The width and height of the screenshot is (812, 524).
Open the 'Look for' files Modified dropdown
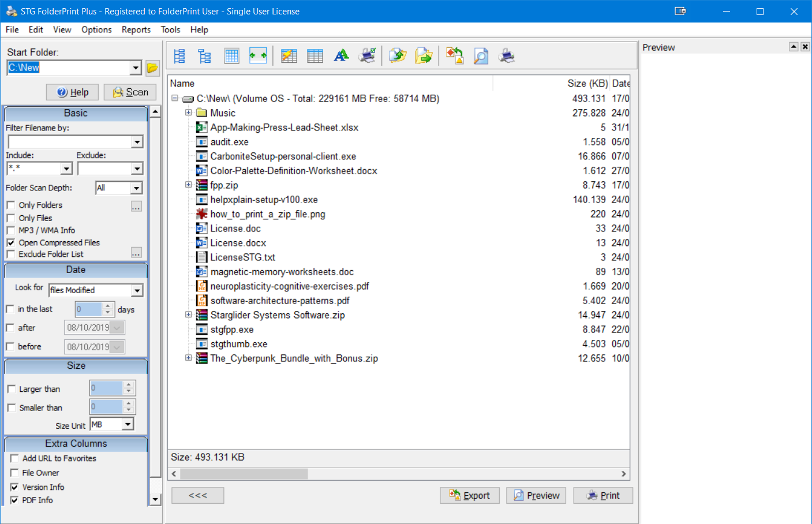click(x=137, y=290)
